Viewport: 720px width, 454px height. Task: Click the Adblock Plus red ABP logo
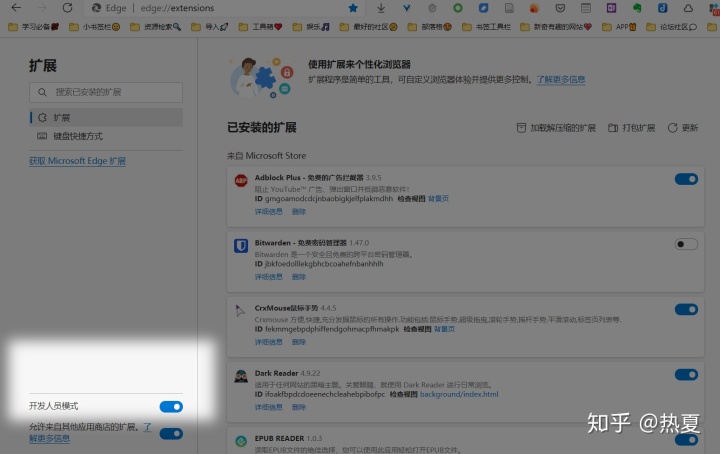(241, 181)
